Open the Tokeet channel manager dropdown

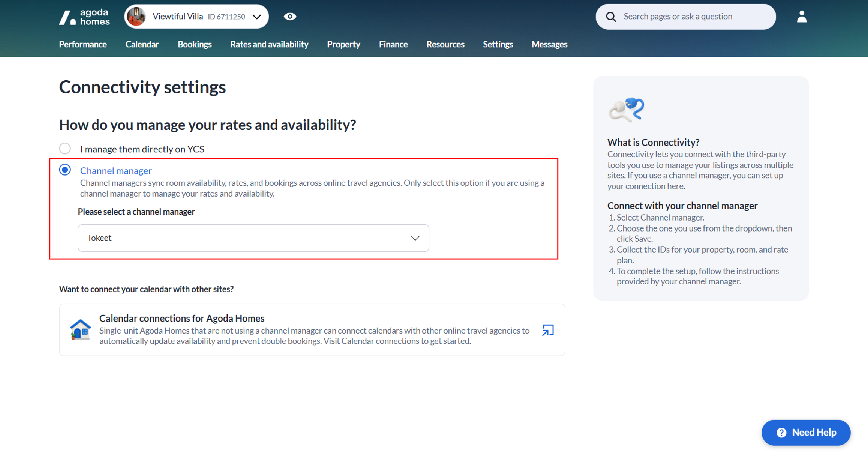click(x=253, y=238)
